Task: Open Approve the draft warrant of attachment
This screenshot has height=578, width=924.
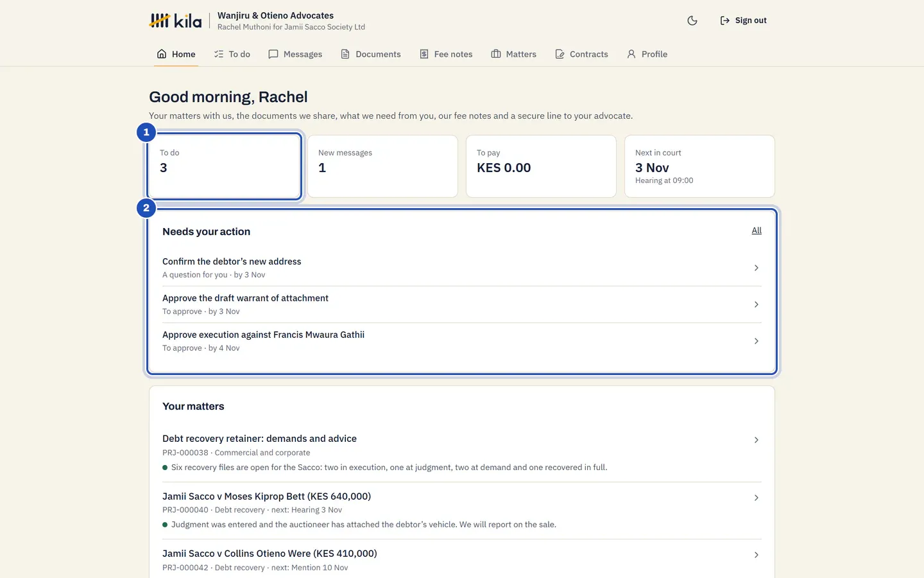Action: pos(462,304)
